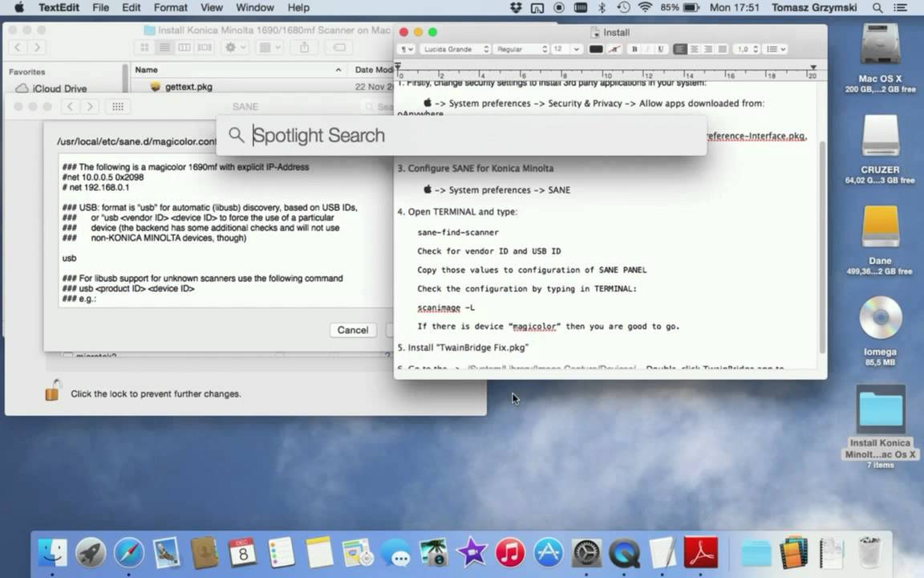
Task: Click the Bluetooth menu bar icon
Action: pos(602,8)
